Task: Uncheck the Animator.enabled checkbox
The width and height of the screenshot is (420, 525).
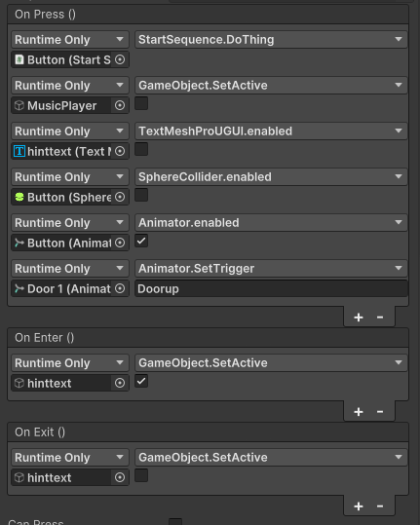Action: point(141,241)
